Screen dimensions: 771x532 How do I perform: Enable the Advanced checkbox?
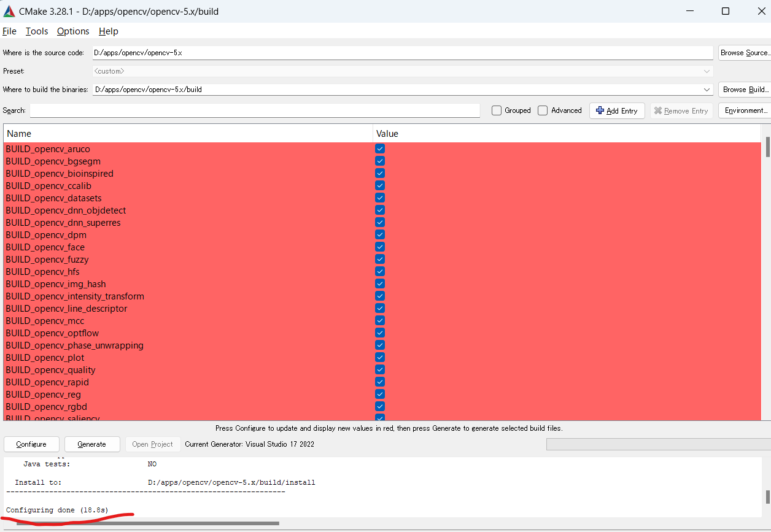tap(543, 110)
